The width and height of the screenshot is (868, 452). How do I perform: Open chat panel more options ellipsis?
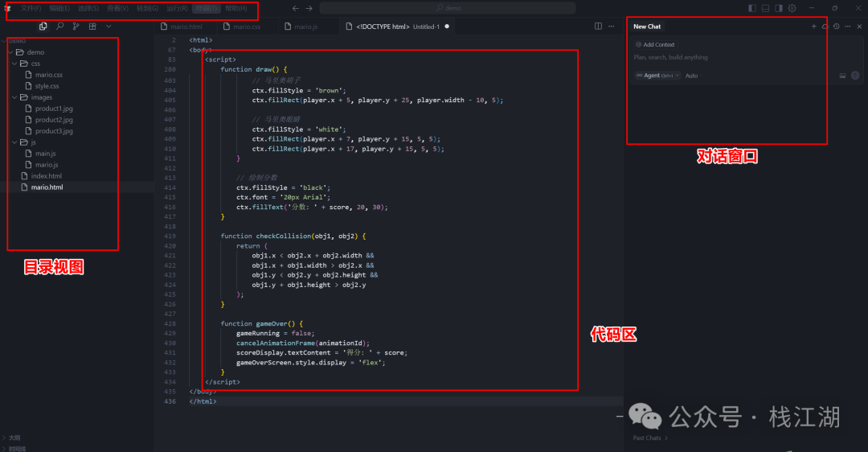click(848, 26)
